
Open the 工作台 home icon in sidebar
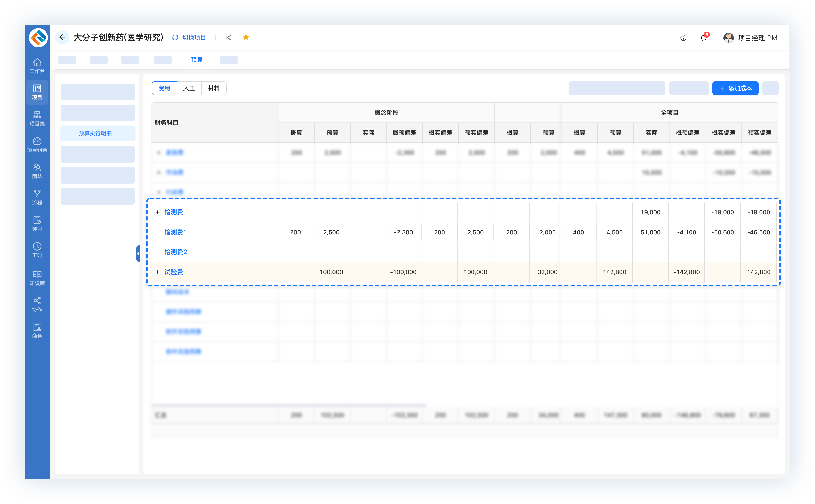(x=37, y=66)
